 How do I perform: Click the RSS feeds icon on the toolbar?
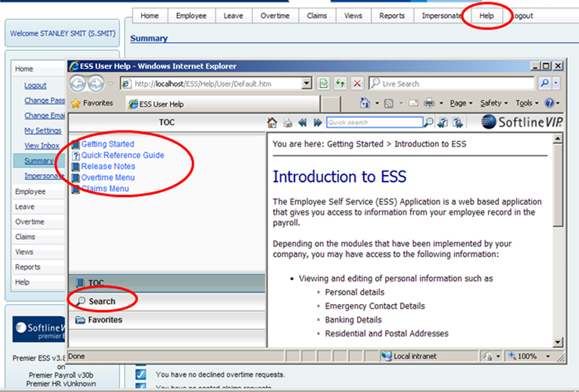tap(388, 103)
